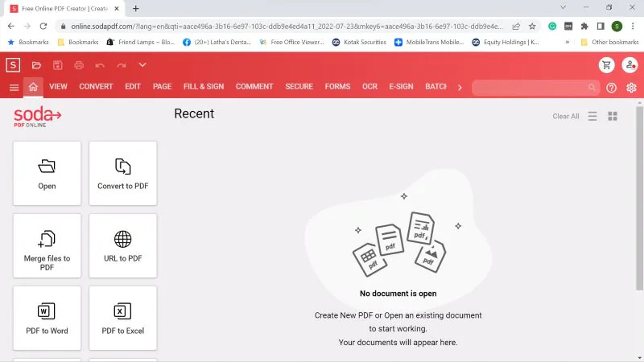Open the yellow Bookmarks folder
644x362 pixels.
78,42
